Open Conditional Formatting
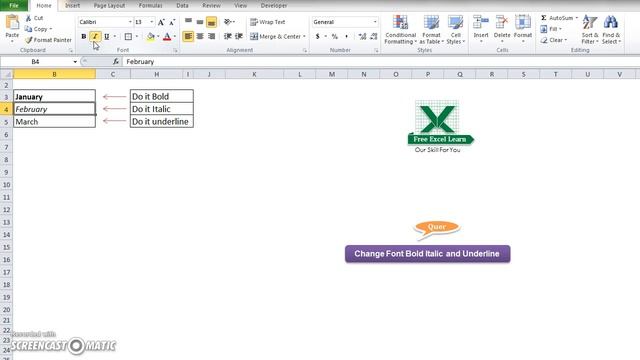 [x=400, y=30]
